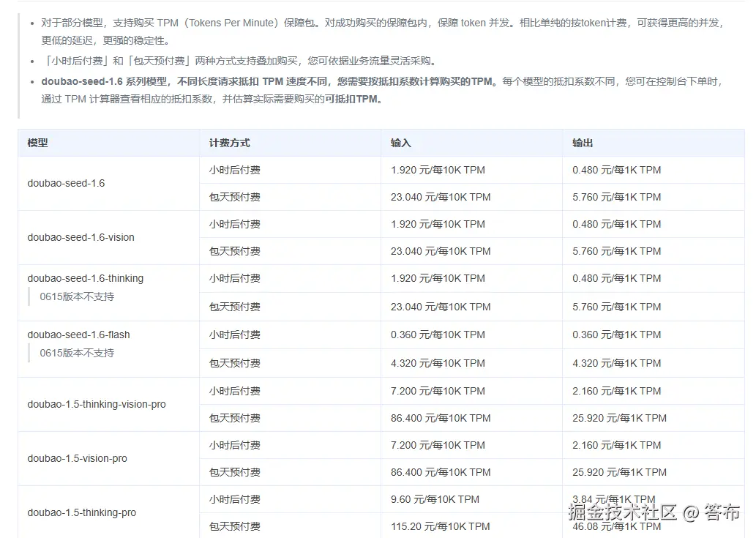The height and width of the screenshot is (538, 756).
Task: Click doubao-seed-1.6-thinking daily input price 23.040 元
Action: click(x=441, y=307)
